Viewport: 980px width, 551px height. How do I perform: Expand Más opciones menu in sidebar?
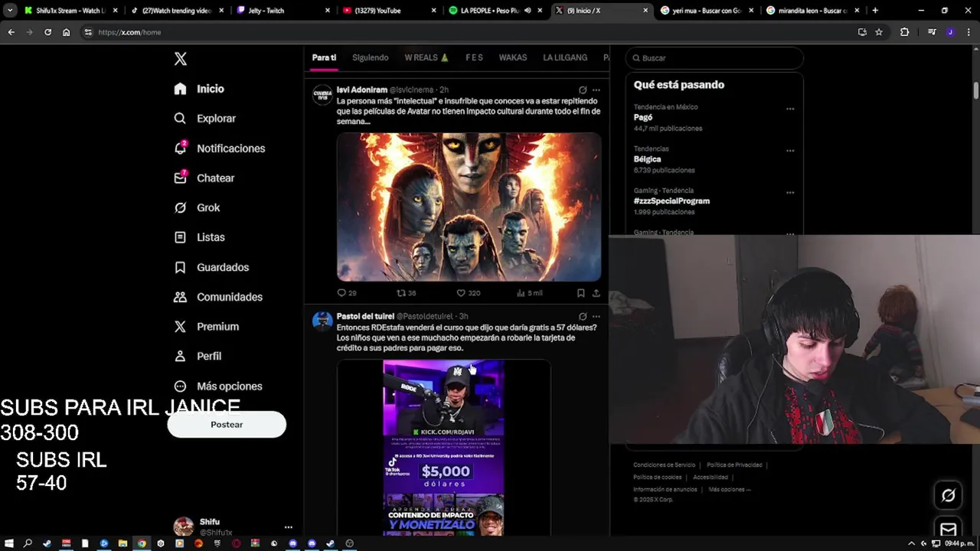tap(218, 386)
